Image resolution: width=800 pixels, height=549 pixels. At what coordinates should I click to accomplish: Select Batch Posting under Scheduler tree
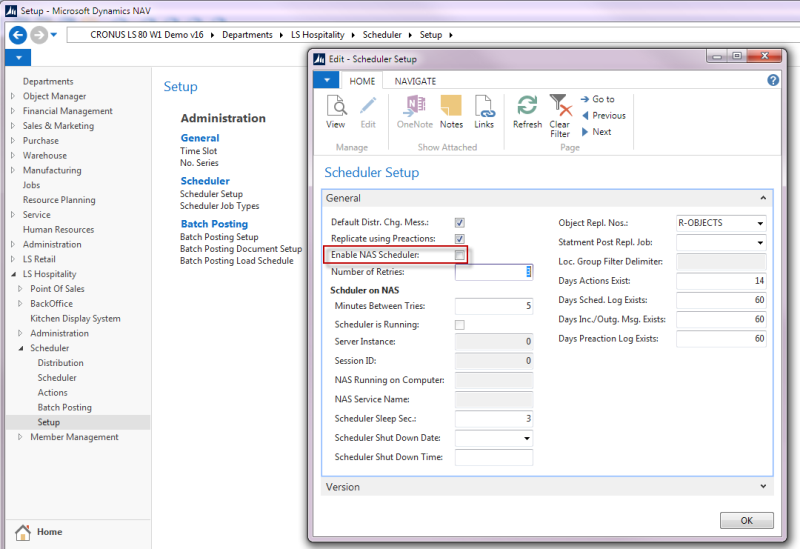(x=65, y=407)
